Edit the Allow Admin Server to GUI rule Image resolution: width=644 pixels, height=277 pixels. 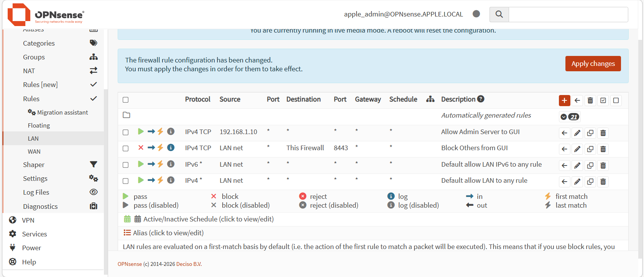click(577, 133)
